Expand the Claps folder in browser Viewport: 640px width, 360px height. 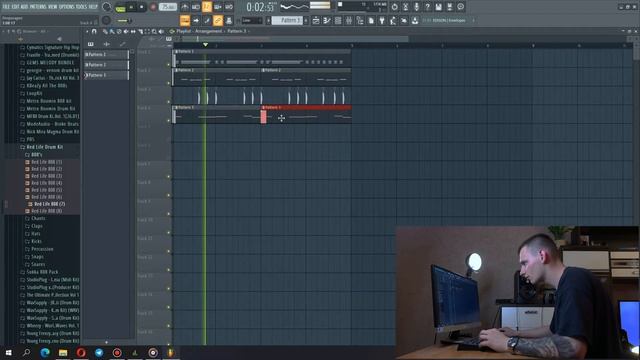[34, 226]
